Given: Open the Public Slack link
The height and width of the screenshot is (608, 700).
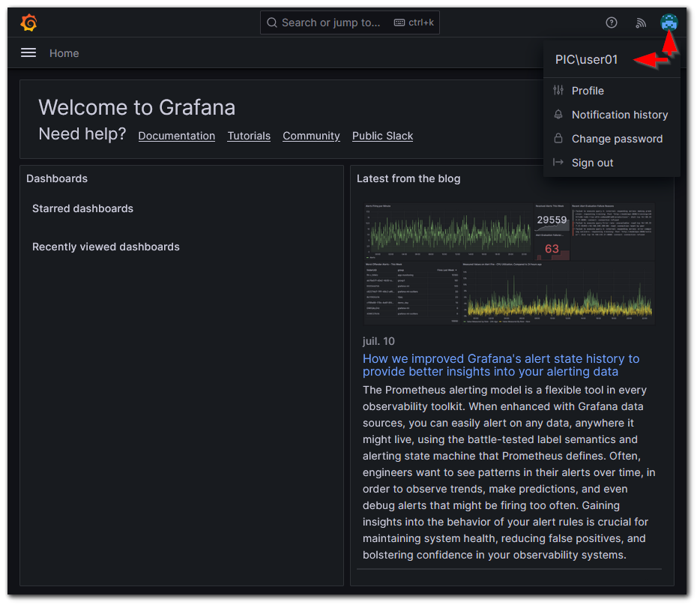Looking at the screenshot, I should point(382,136).
